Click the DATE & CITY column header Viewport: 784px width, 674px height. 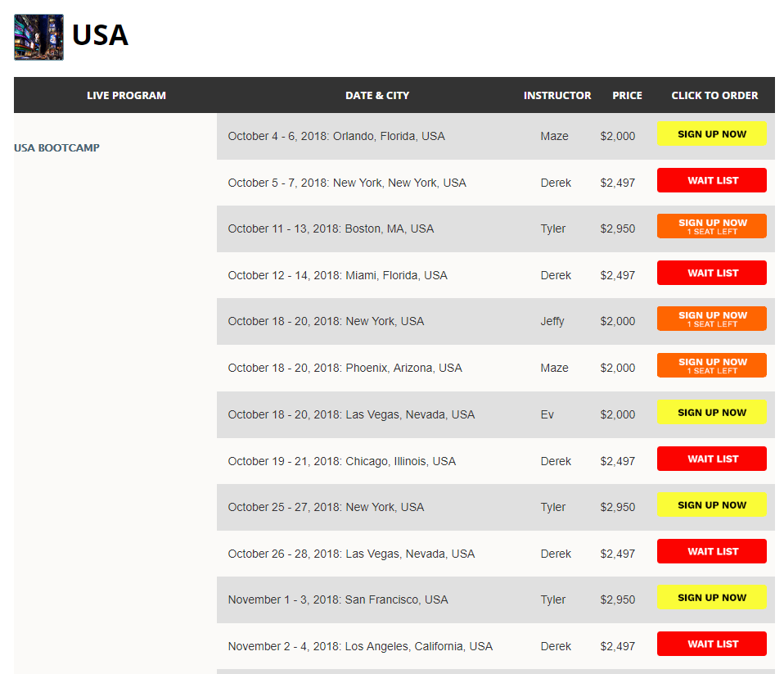point(377,95)
